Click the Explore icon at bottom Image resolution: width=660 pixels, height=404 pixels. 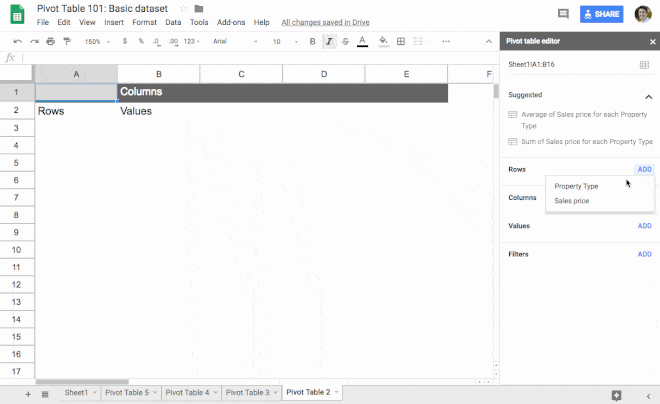click(616, 395)
